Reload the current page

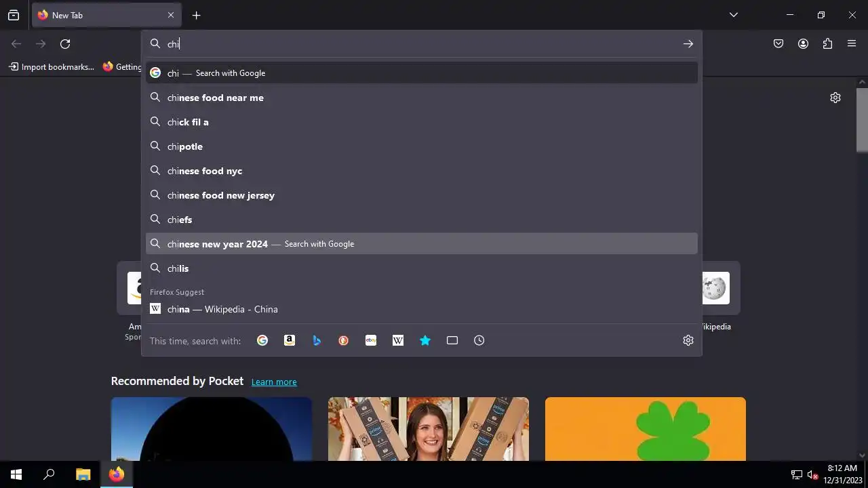coord(65,44)
